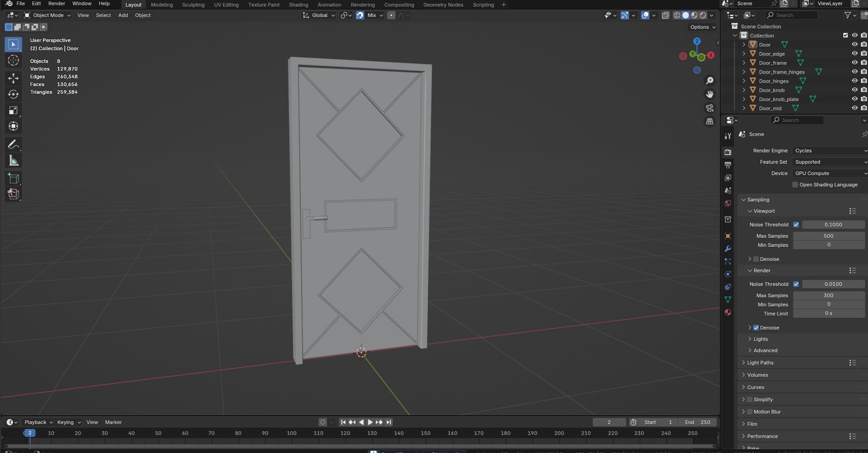The image size is (868, 453).
Task: Disable the Render Denoise checkbox
Action: click(756, 328)
